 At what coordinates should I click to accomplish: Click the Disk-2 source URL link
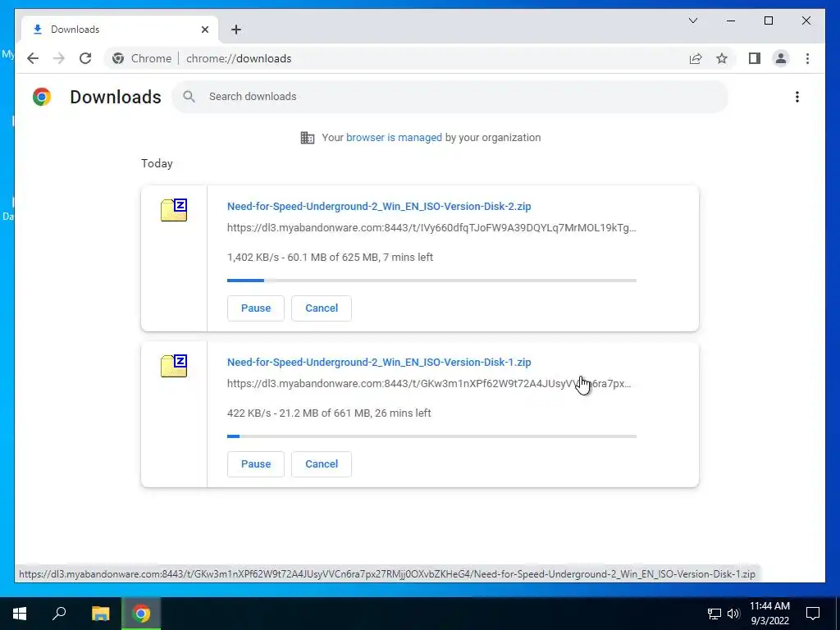[x=431, y=228]
